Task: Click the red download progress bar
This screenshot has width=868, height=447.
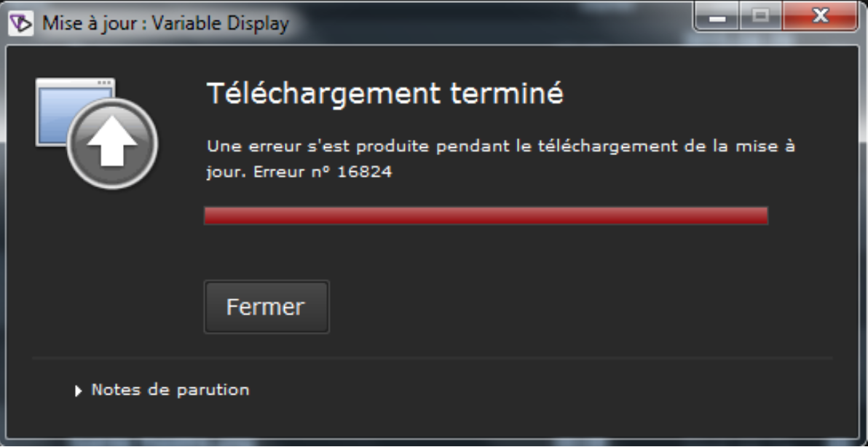Action: click(486, 215)
